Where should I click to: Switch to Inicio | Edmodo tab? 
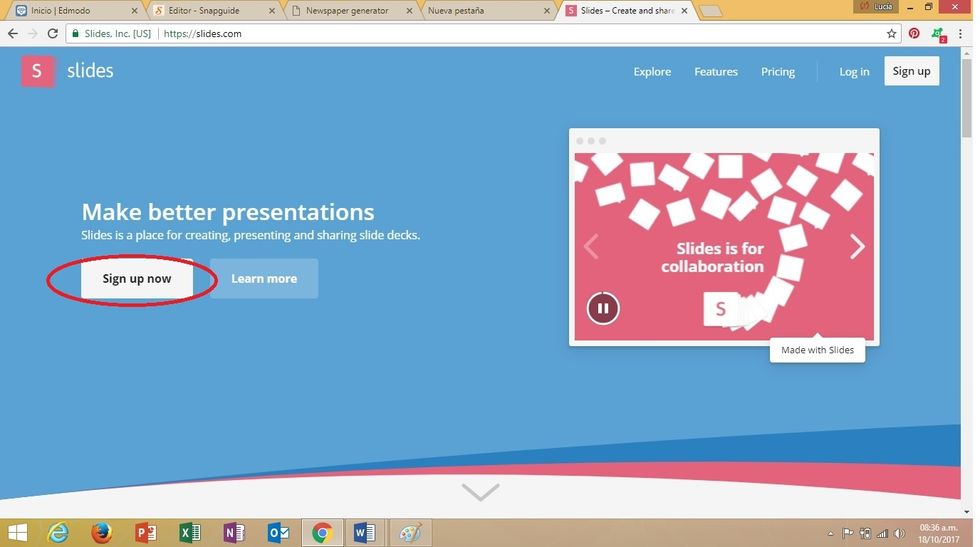(x=74, y=11)
